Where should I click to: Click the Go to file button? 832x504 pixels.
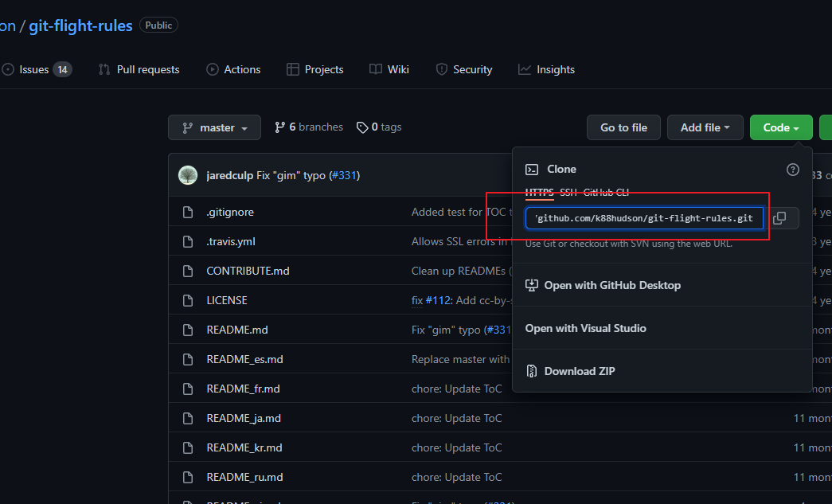coord(623,127)
